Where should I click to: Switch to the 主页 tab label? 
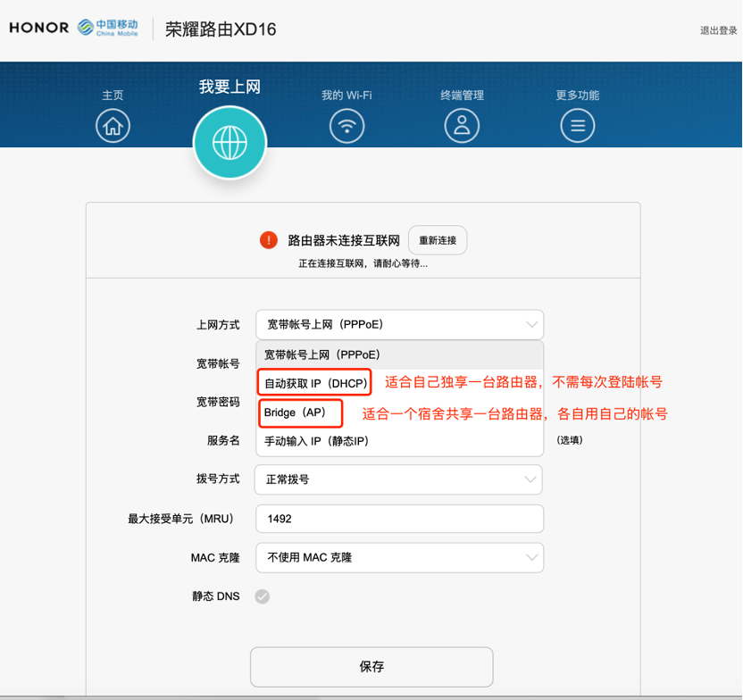[113, 96]
